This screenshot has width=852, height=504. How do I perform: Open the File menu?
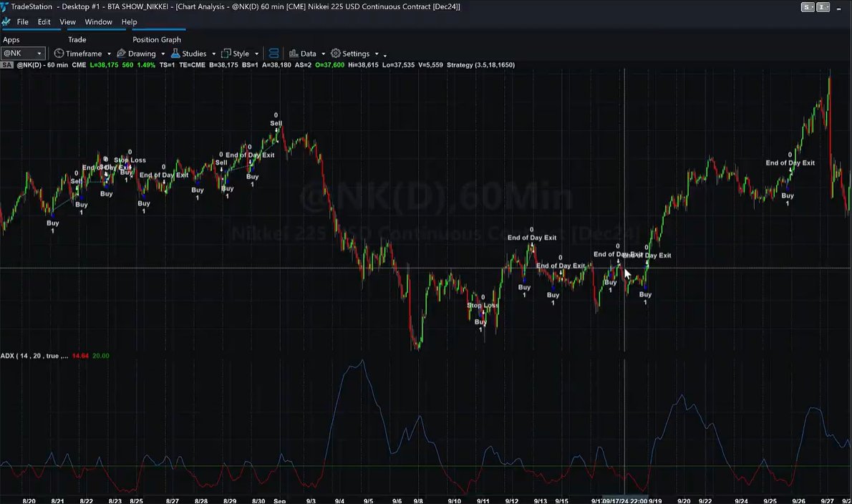pos(23,21)
